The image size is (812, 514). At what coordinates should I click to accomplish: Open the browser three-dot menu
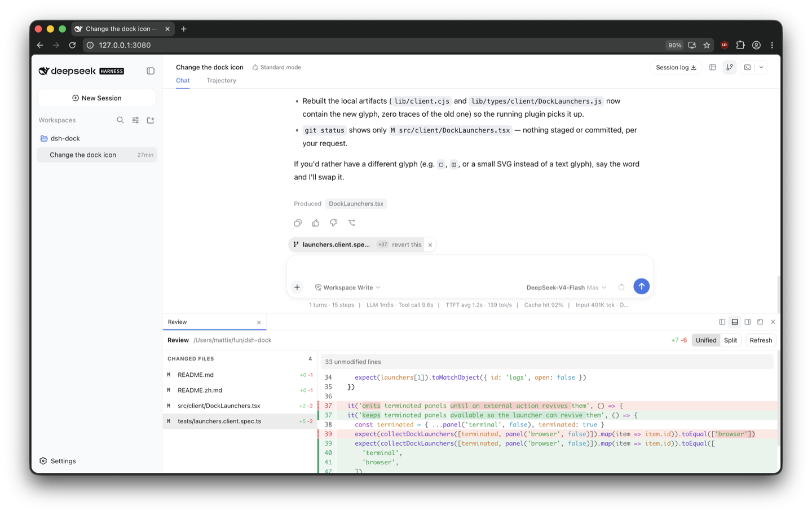pos(772,45)
